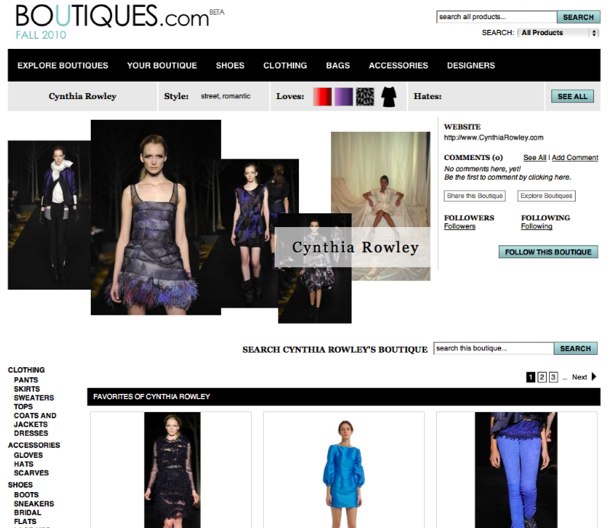The height and width of the screenshot is (528, 611).
Task: Select Pants in the clothing list
Action: pyautogui.click(x=26, y=380)
